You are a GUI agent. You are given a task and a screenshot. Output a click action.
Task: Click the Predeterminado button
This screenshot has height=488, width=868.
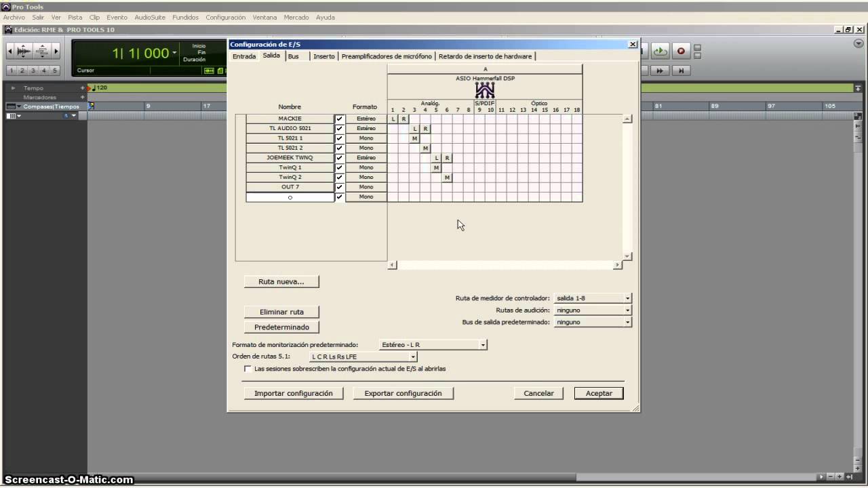(x=281, y=327)
